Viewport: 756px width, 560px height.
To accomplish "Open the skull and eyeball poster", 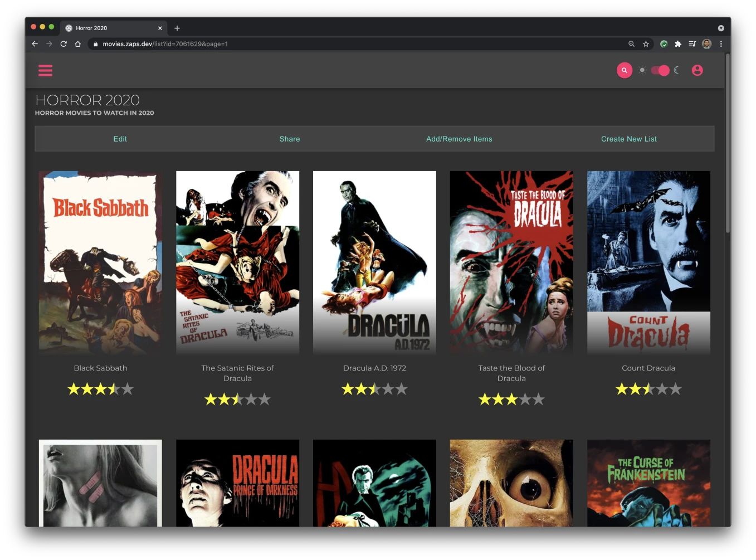I will [511, 483].
